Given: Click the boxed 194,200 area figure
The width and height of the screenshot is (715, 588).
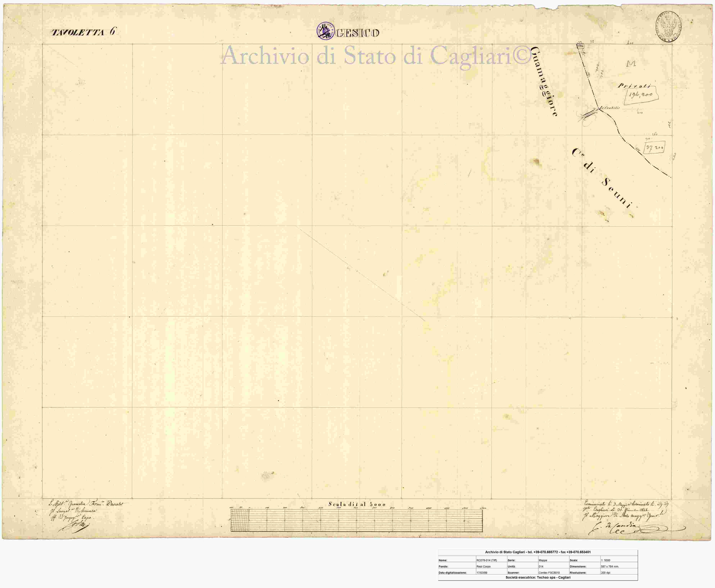Looking at the screenshot, I should 641,95.
